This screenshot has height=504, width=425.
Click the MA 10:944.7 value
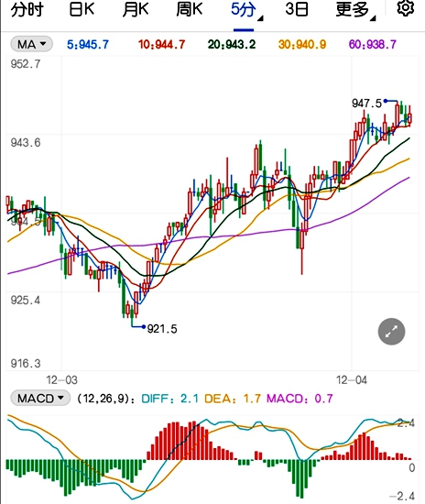[161, 44]
